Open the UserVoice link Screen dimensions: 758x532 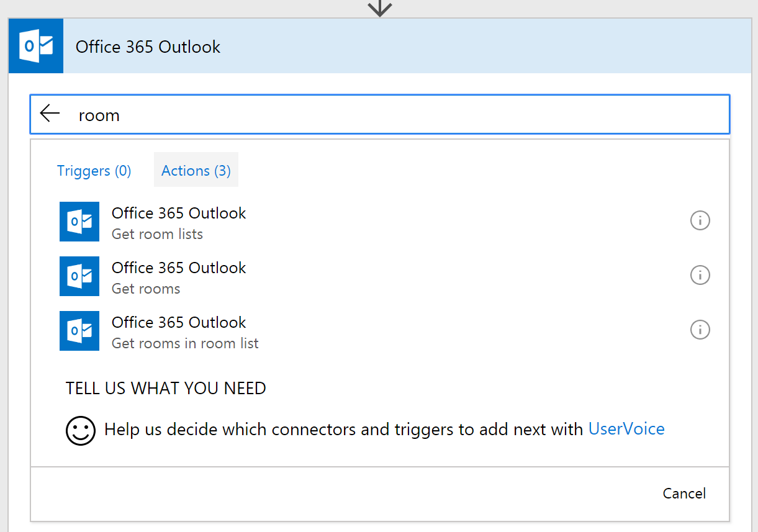pyautogui.click(x=626, y=429)
